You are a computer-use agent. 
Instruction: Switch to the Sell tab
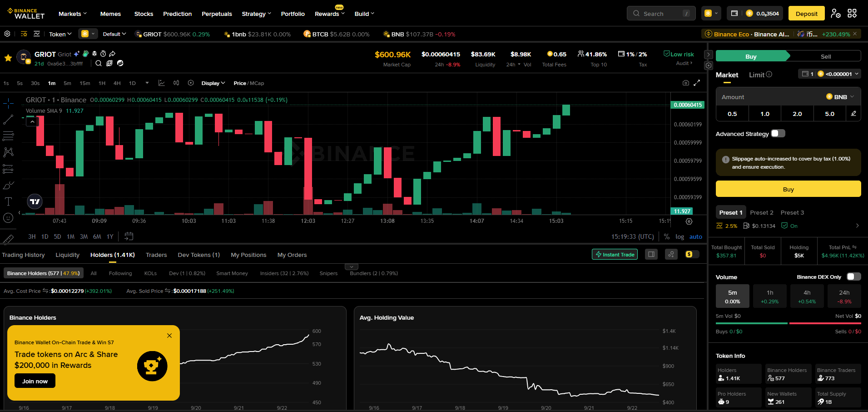(x=825, y=56)
